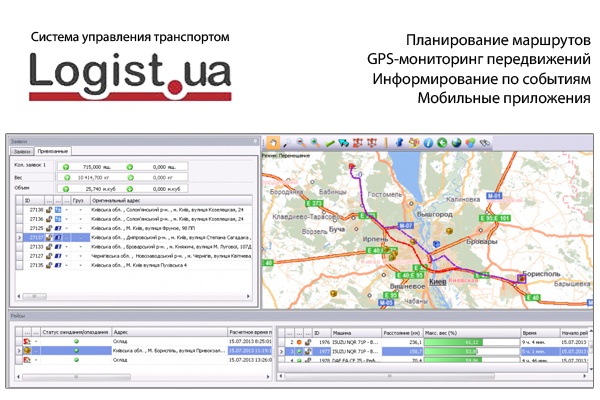
Task: Open small dropdown arrow in row 27138
Action: (67, 210)
